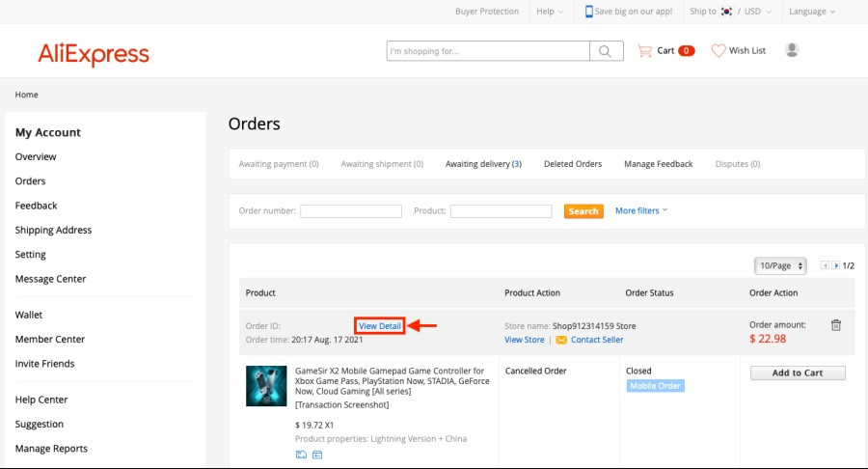868x469 pixels.
Task: Open the Language dropdown
Action: point(812,11)
